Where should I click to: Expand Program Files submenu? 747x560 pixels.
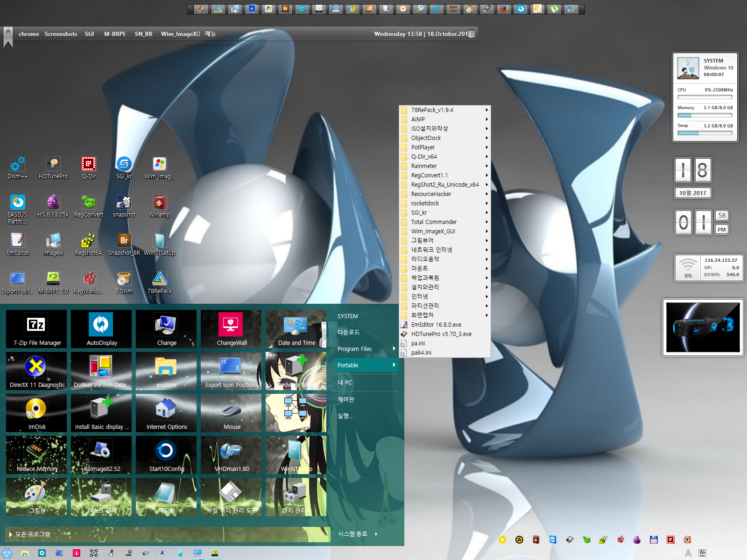coord(366,349)
